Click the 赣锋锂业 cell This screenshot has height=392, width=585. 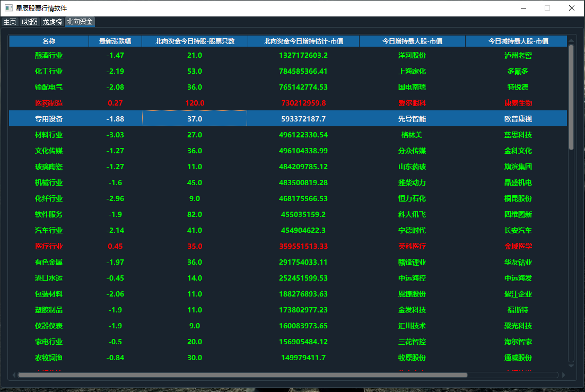pos(412,262)
